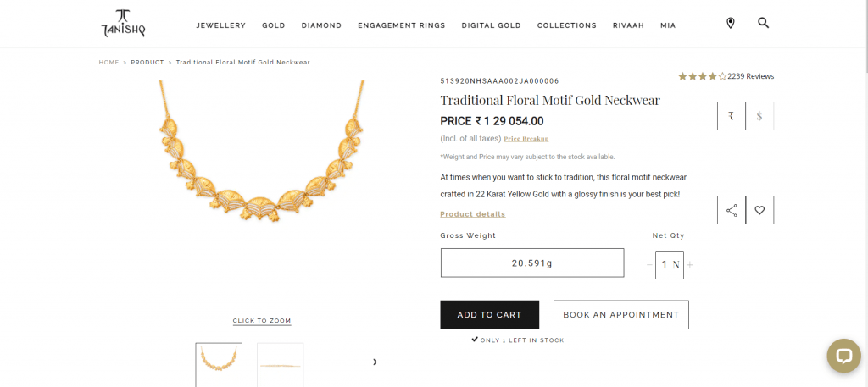The width and height of the screenshot is (868, 387).
Task: Expand the Product details link
Action: (473, 214)
